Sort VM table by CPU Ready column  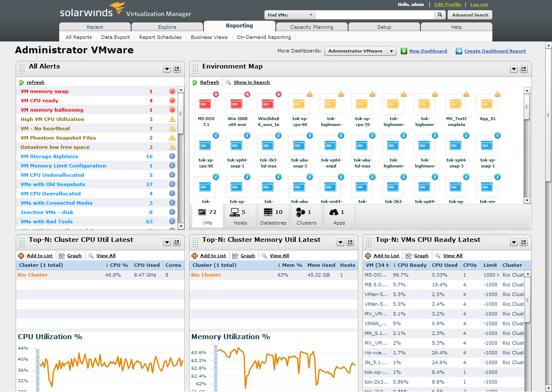coord(410,265)
